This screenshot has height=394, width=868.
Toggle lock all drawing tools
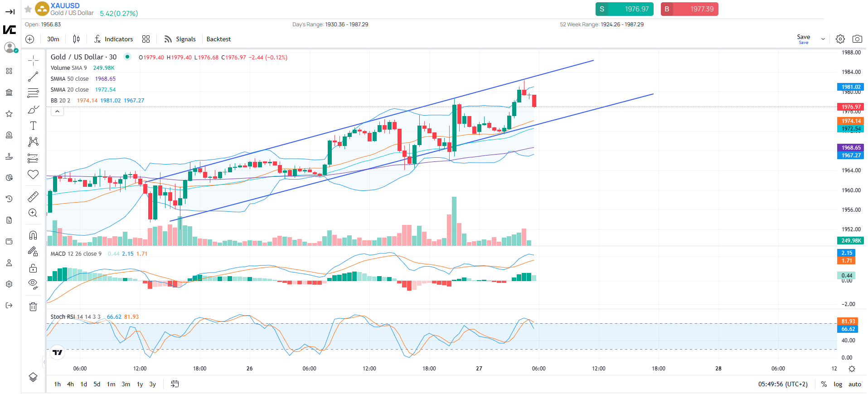(33, 268)
